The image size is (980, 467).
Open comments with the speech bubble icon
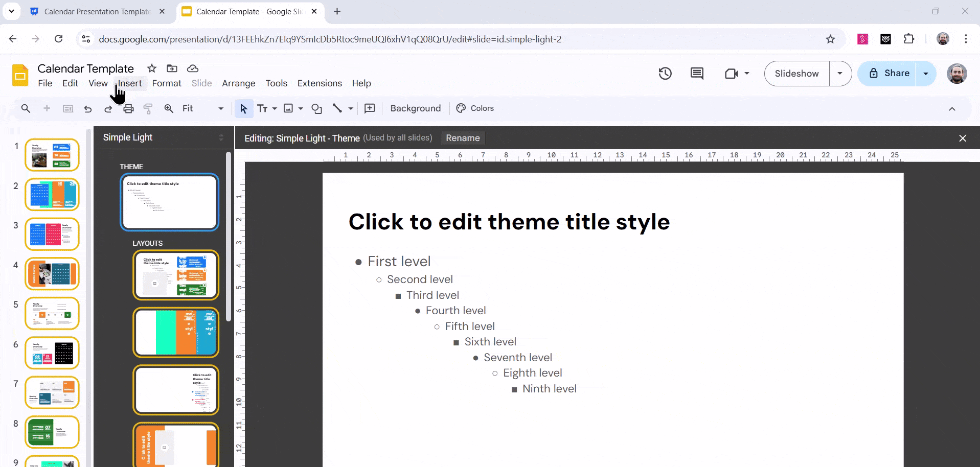[x=697, y=74]
